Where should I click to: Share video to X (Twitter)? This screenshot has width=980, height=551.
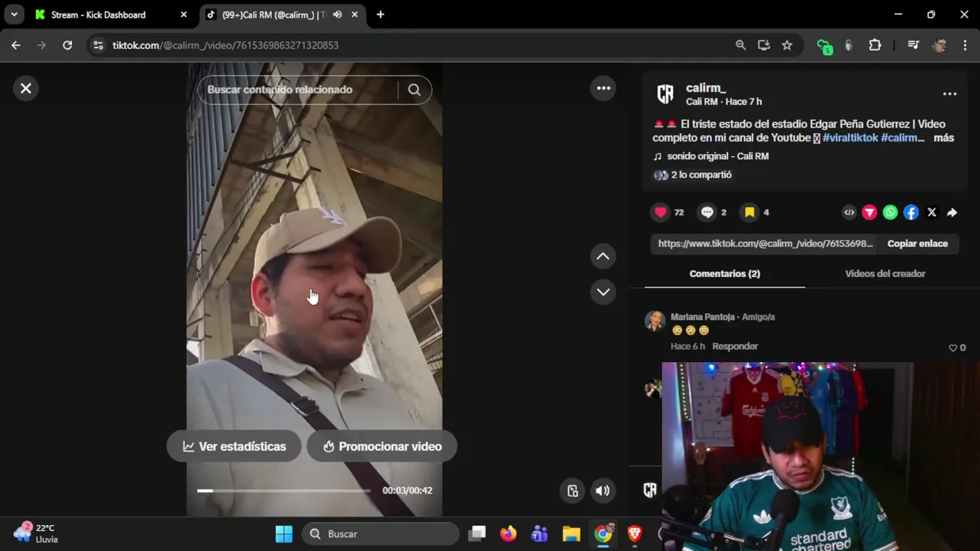[x=932, y=213]
